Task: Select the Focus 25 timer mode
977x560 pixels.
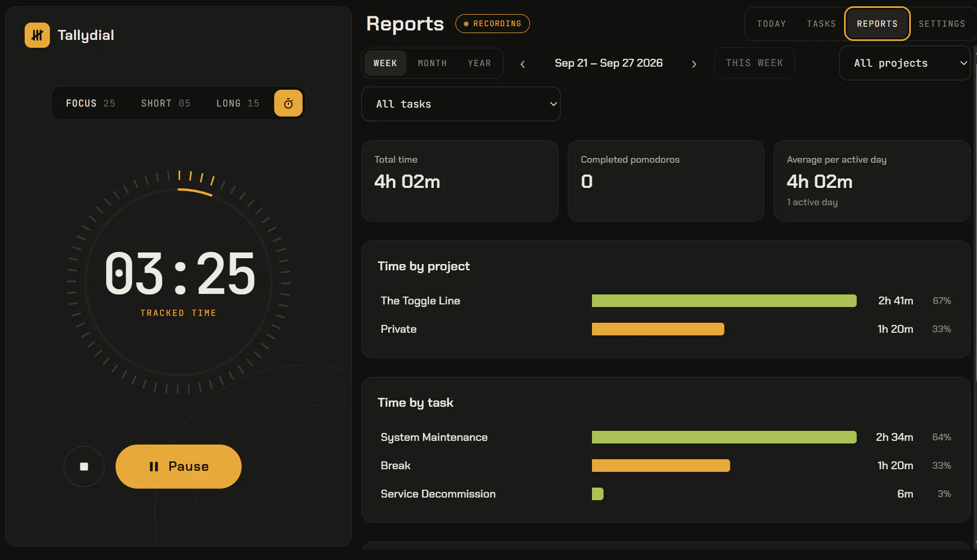Action: tap(90, 103)
